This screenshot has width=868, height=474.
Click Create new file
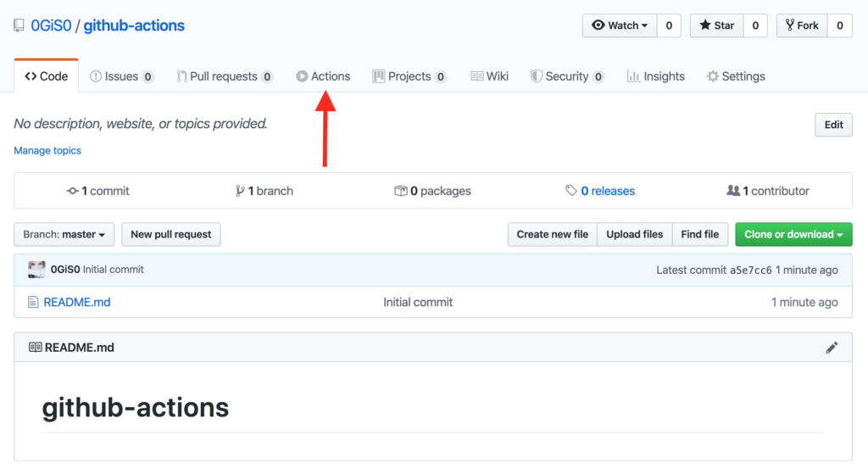pos(553,234)
